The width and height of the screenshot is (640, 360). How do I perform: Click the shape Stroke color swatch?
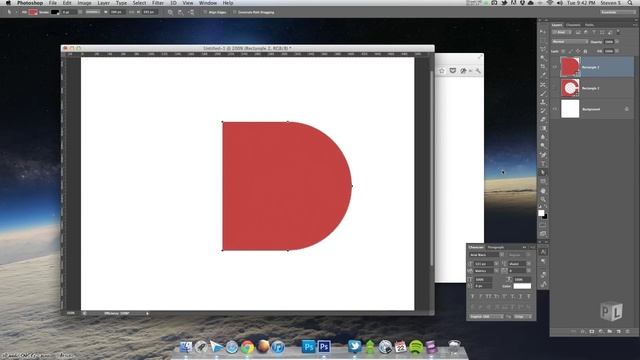(55, 12)
